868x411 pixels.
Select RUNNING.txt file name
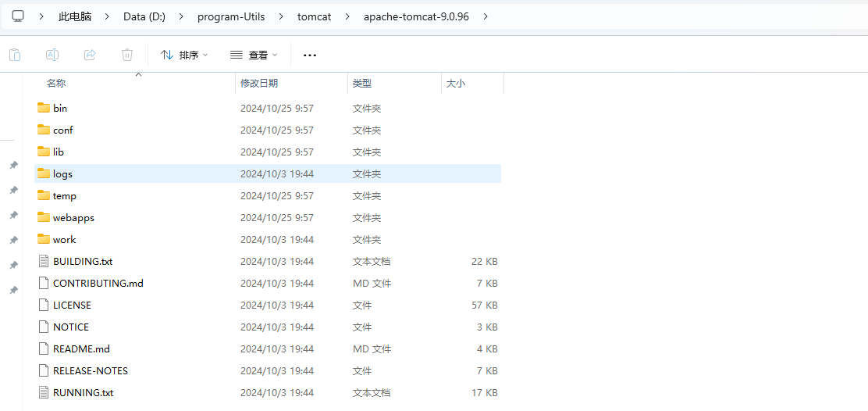(83, 393)
